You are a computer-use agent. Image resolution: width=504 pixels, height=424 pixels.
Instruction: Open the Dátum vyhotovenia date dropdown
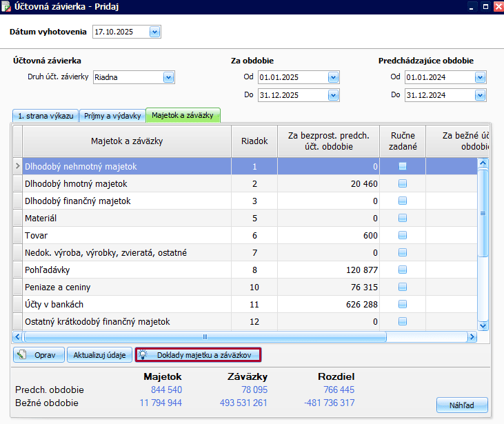[154, 32]
